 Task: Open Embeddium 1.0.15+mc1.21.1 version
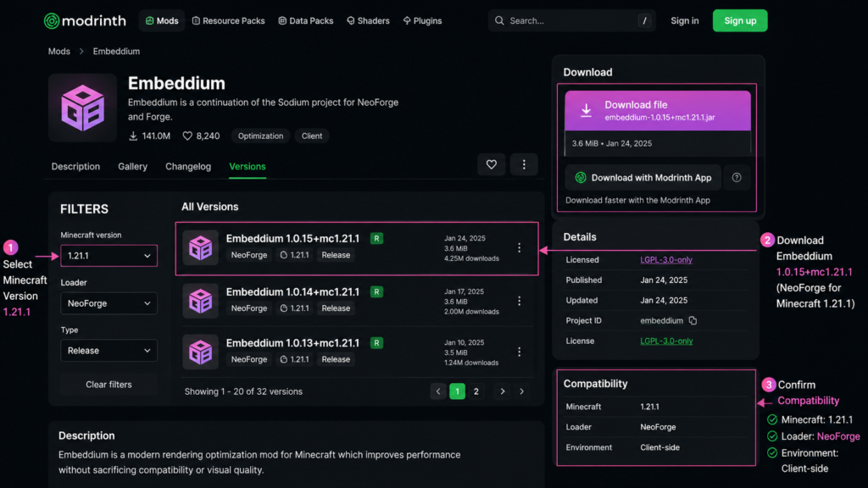pyautogui.click(x=292, y=238)
